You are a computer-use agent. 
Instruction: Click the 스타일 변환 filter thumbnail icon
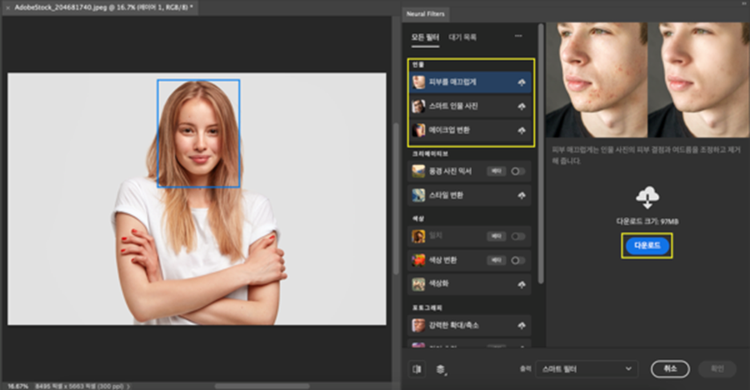pos(419,195)
